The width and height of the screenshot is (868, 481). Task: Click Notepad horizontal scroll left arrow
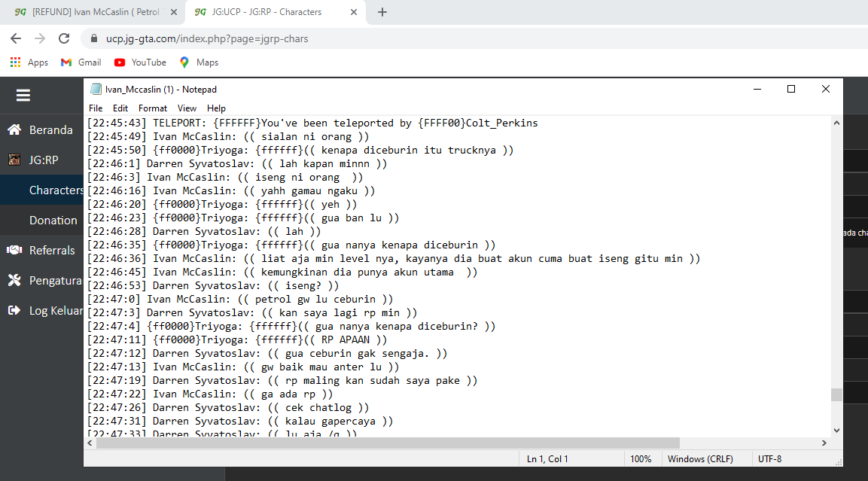point(90,443)
